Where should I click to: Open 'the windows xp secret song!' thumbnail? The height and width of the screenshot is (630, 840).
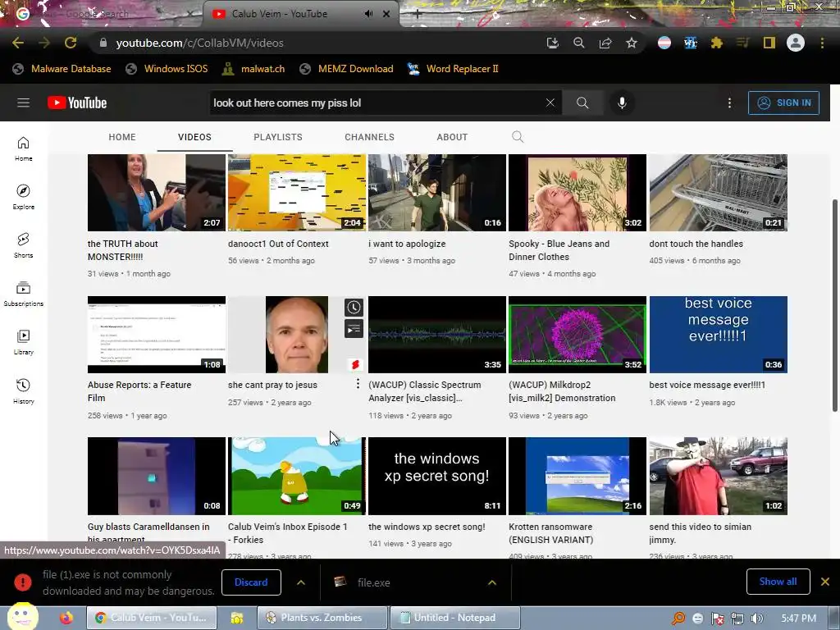pos(437,476)
